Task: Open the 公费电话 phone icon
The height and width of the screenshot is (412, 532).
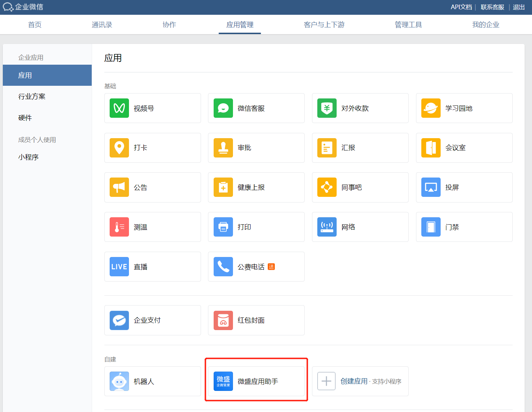Action: coord(223,266)
